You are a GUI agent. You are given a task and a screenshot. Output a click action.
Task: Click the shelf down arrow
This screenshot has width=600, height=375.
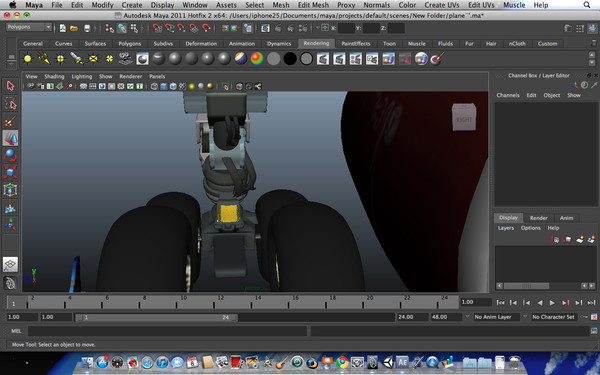coord(592,63)
